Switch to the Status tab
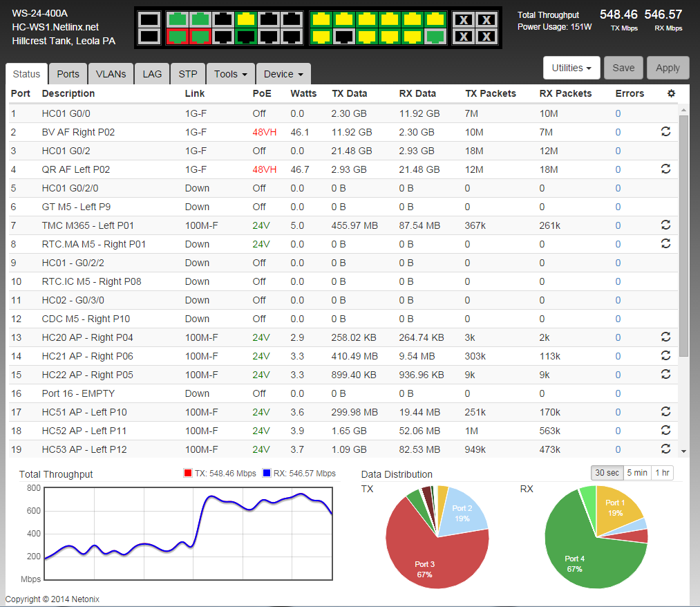The image size is (700, 607). pos(26,74)
